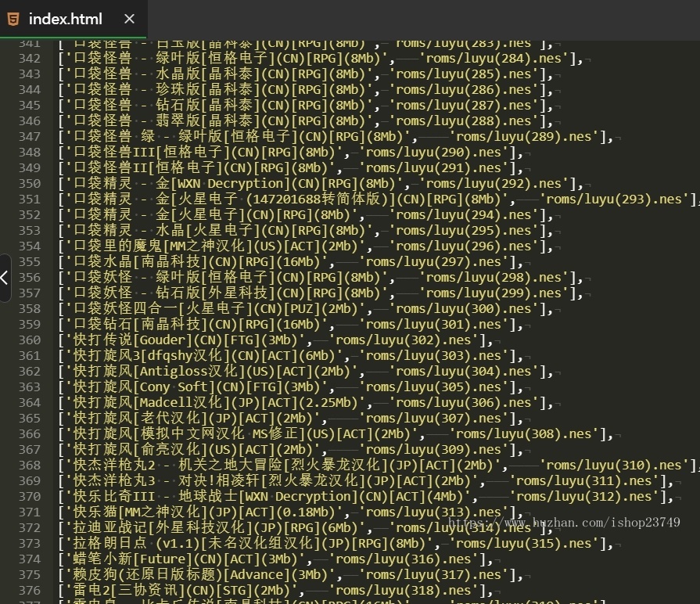Click '(6Mb)' on line 372
The height and width of the screenshot is (604, 700).
tap(339, 527)
